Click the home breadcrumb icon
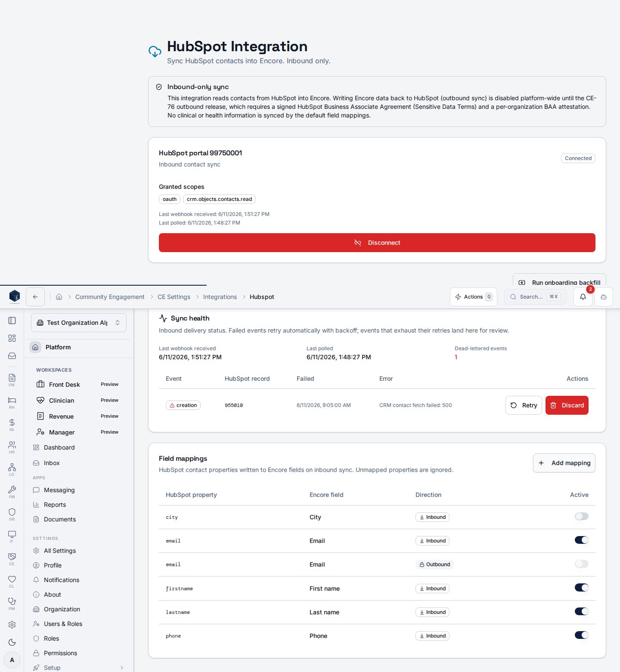 (59, 297)
